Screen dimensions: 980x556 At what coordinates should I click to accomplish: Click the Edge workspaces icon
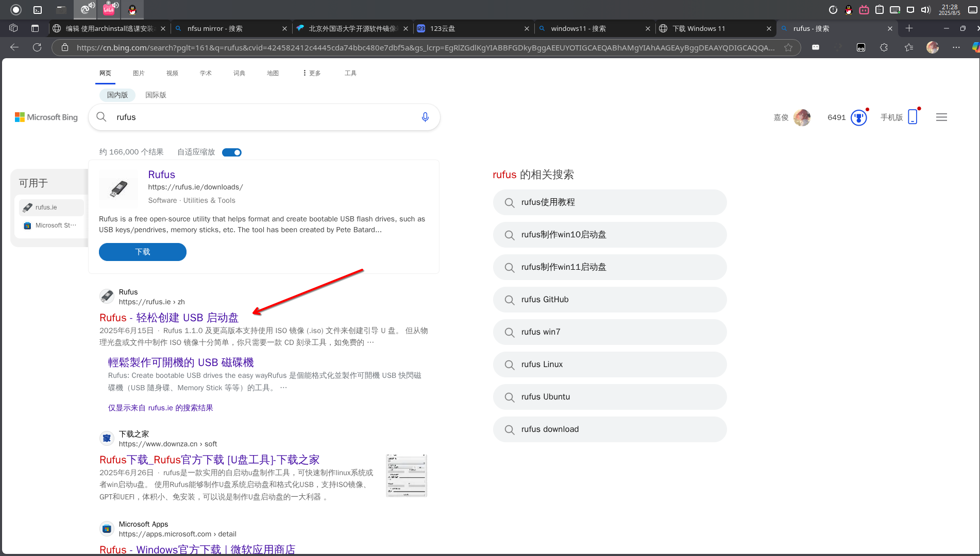pyautogui.click(x=14, y=28)
